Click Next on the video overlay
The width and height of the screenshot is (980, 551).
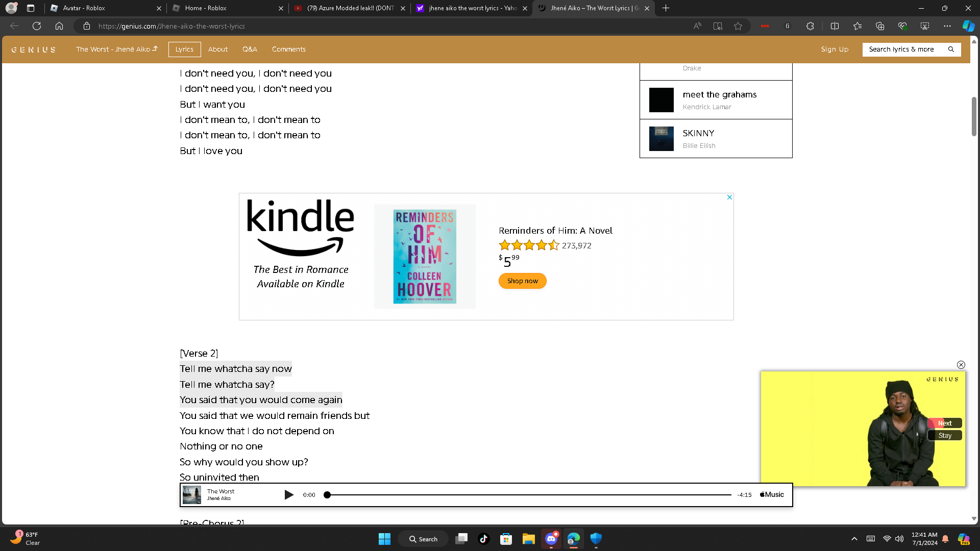point(945,423)
